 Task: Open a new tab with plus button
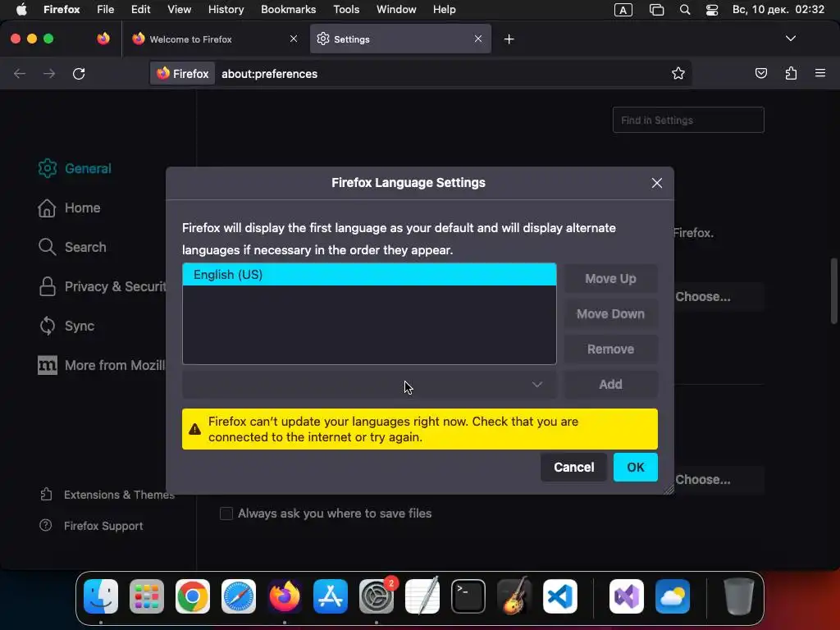(509, 39)
